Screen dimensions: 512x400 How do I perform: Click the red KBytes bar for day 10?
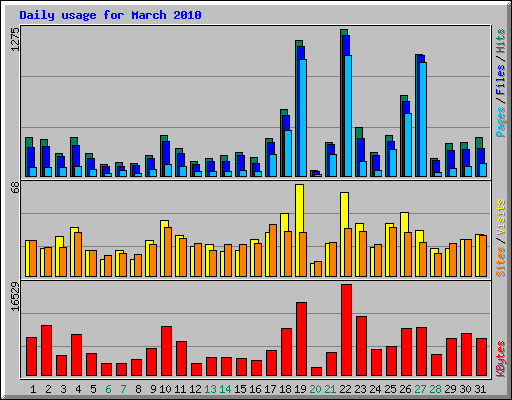166,351
